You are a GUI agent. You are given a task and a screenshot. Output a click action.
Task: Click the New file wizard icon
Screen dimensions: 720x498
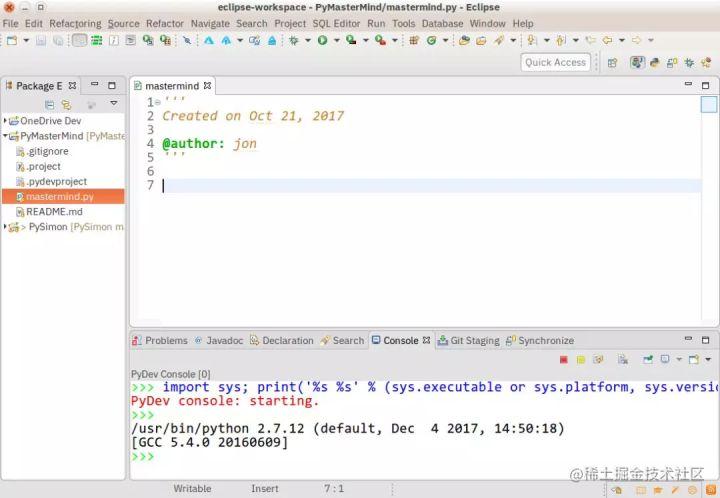[12, 40]
